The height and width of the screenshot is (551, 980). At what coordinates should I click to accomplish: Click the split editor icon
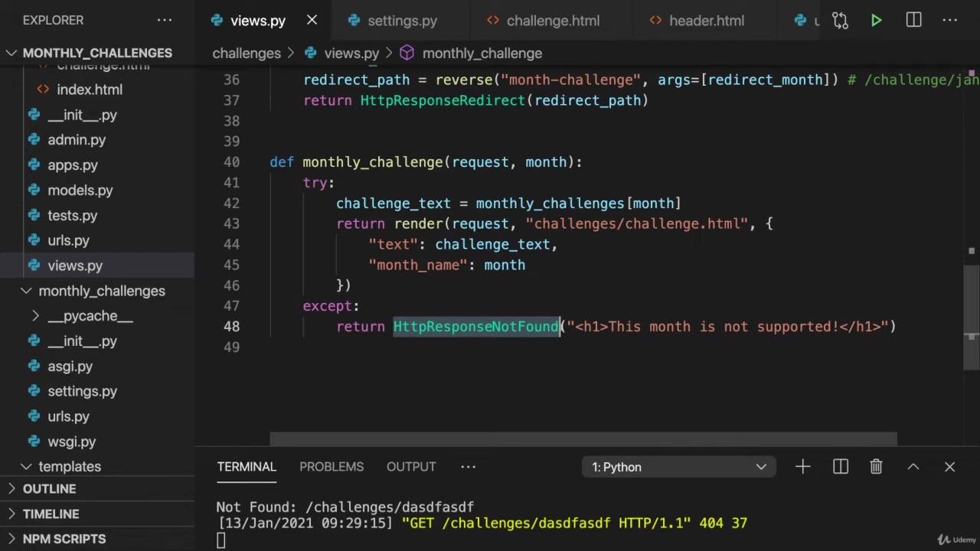[913, 21]
